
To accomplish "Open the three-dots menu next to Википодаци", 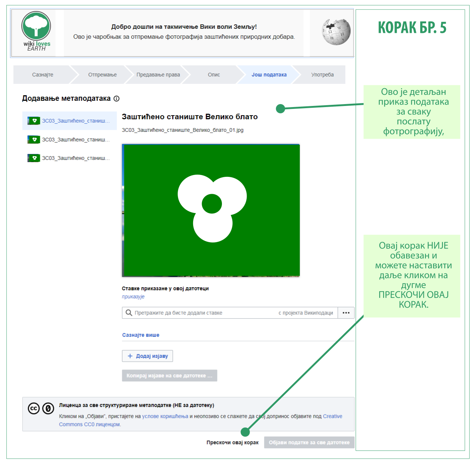I will [x=346, y=313].
